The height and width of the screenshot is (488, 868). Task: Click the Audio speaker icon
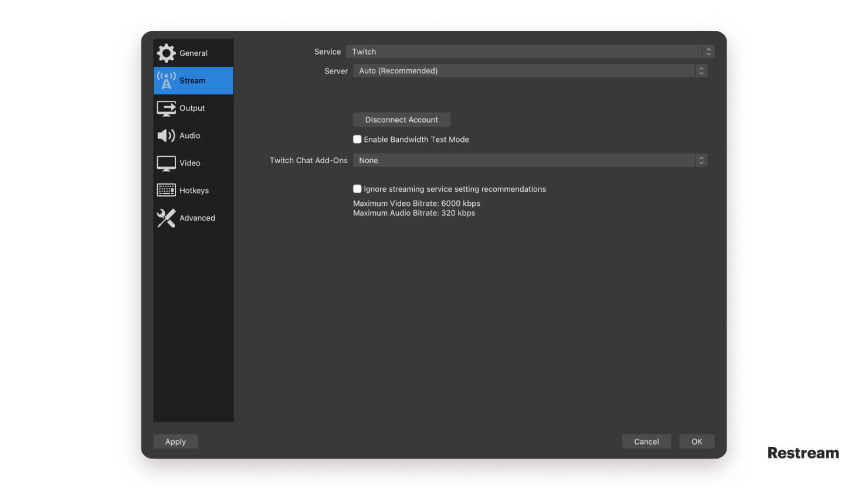(x=166, y=135)
